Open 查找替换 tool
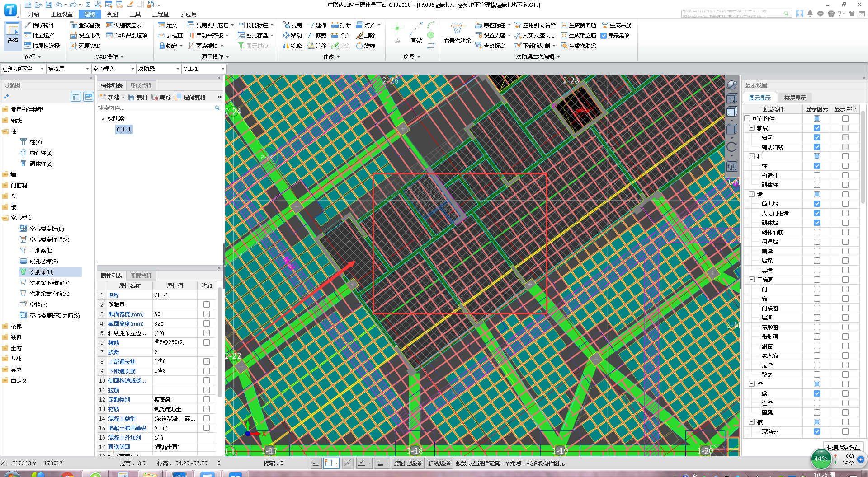 click(85, 25)
